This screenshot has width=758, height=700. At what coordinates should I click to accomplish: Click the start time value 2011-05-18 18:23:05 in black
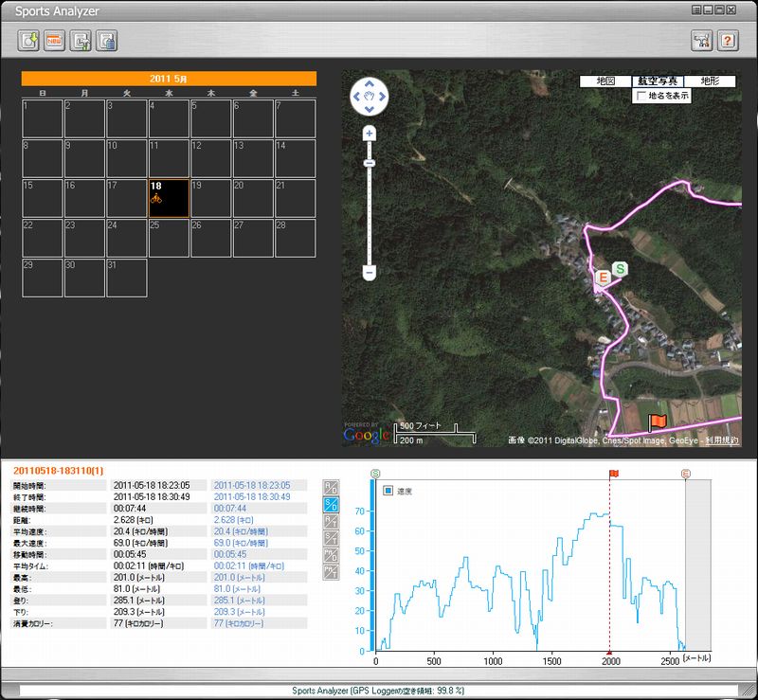coord(152,485)
